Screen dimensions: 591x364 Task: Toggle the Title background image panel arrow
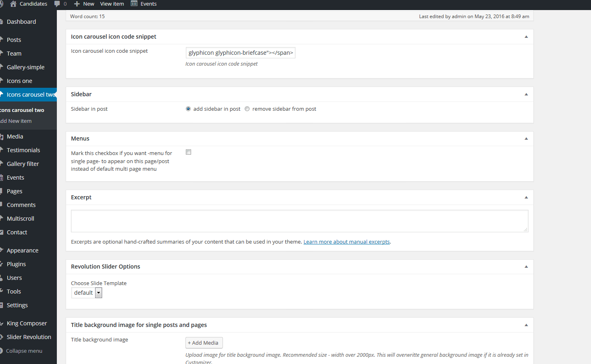click(526, 325)
